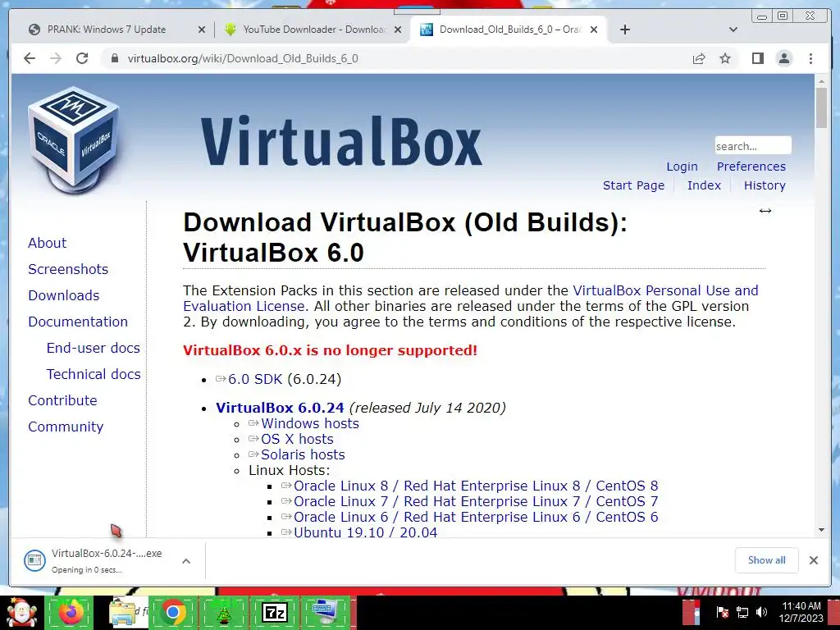Open Chrome three-dot menu
This screenshot has width=840, height=630.
coord(810,58)
